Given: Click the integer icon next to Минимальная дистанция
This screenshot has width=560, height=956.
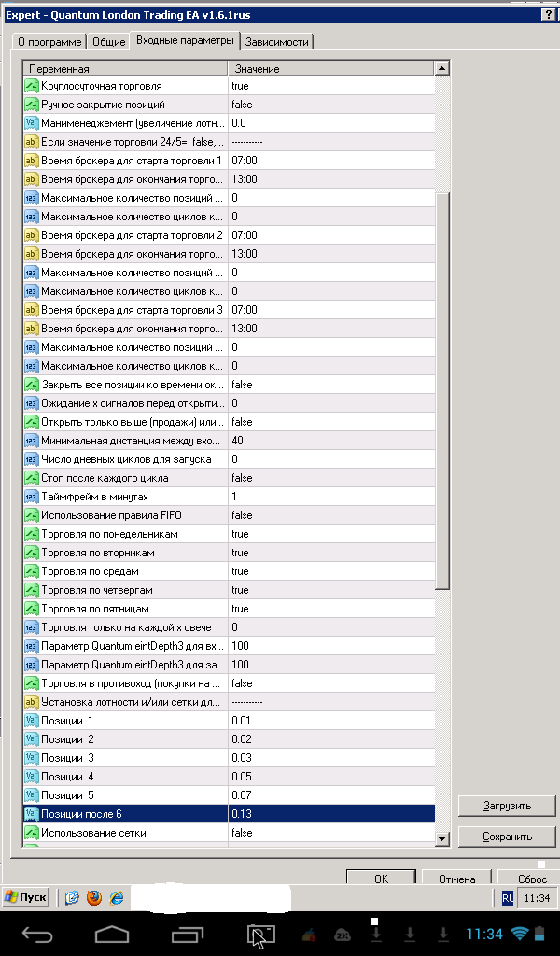Looking at the screenshot, I should pos(32,441).
